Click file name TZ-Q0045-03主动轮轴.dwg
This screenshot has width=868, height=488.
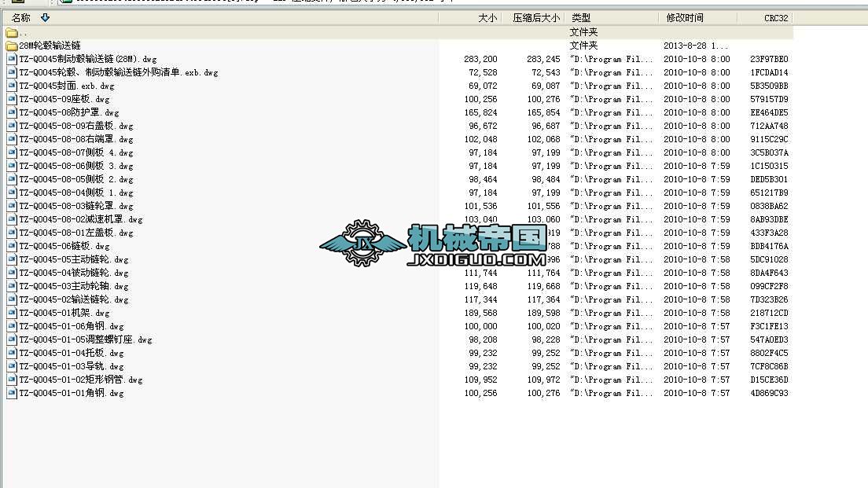click(x=74, y=286)
